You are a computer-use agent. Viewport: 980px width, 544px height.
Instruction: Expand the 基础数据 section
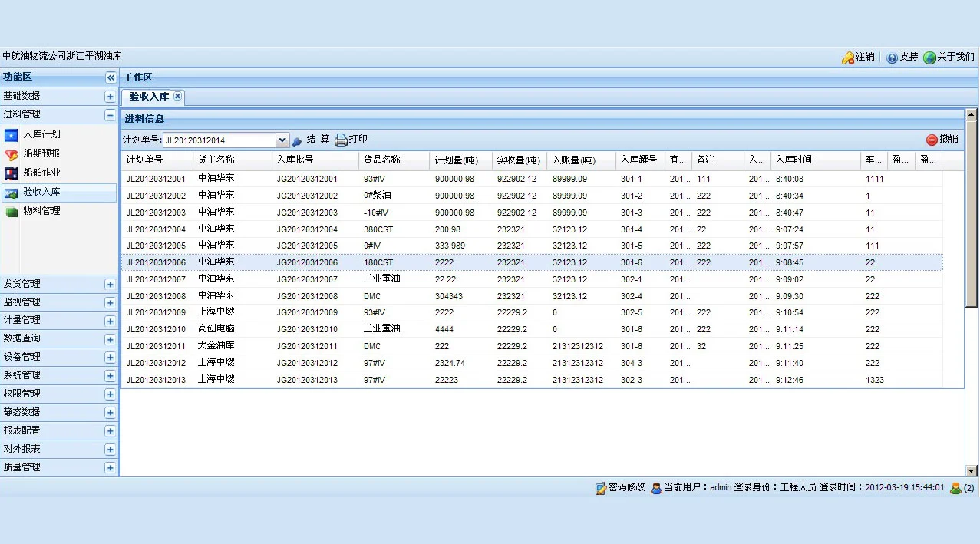click(x=110, y=97)
